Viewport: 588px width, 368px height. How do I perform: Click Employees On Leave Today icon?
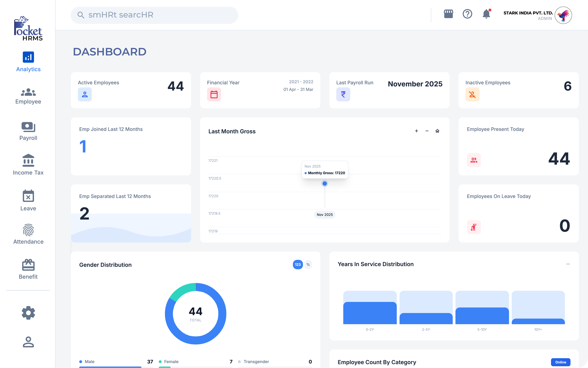(x=474, y=227)
